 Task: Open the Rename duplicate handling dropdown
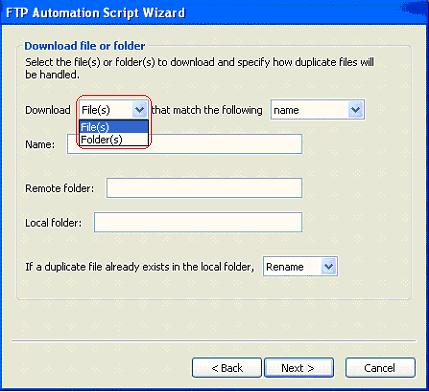point(300,266)
